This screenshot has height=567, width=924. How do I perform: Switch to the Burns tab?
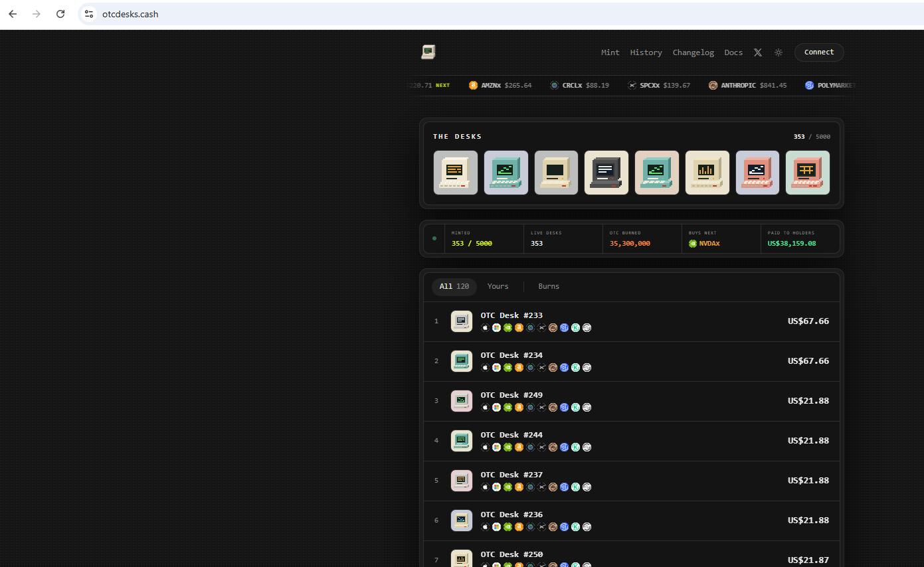click(x=549, y=286)
